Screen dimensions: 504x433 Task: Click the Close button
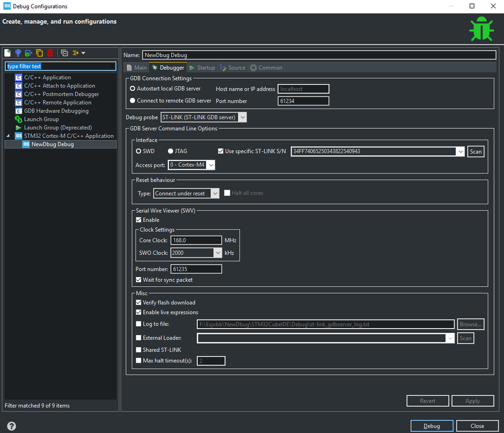point(477,426)
